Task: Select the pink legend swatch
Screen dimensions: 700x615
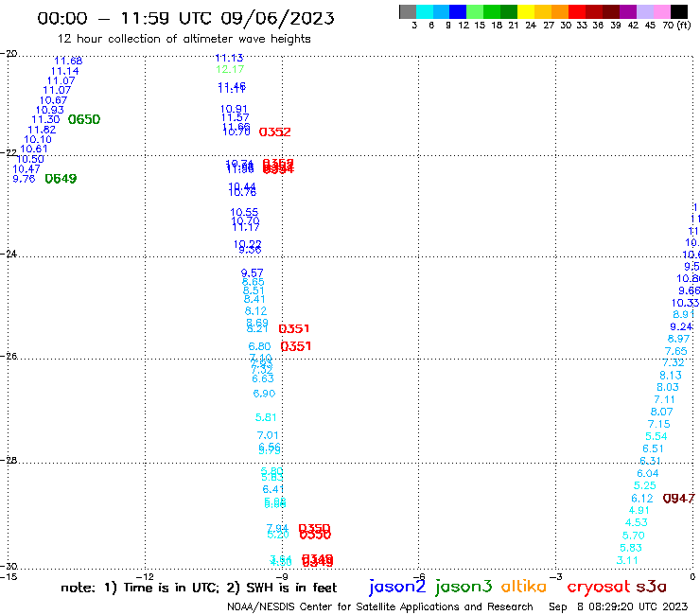Action: (661, 11)
